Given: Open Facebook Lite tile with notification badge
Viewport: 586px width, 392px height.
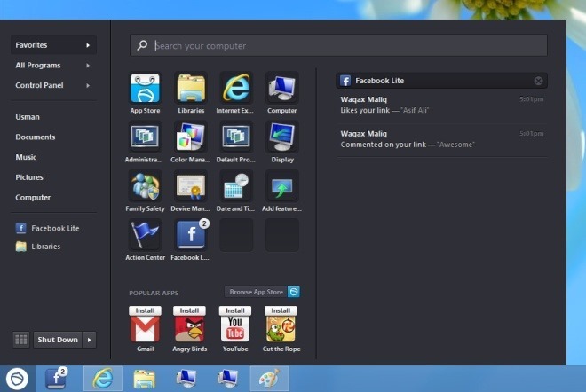Looking at the screenshot, I should 190,236.
